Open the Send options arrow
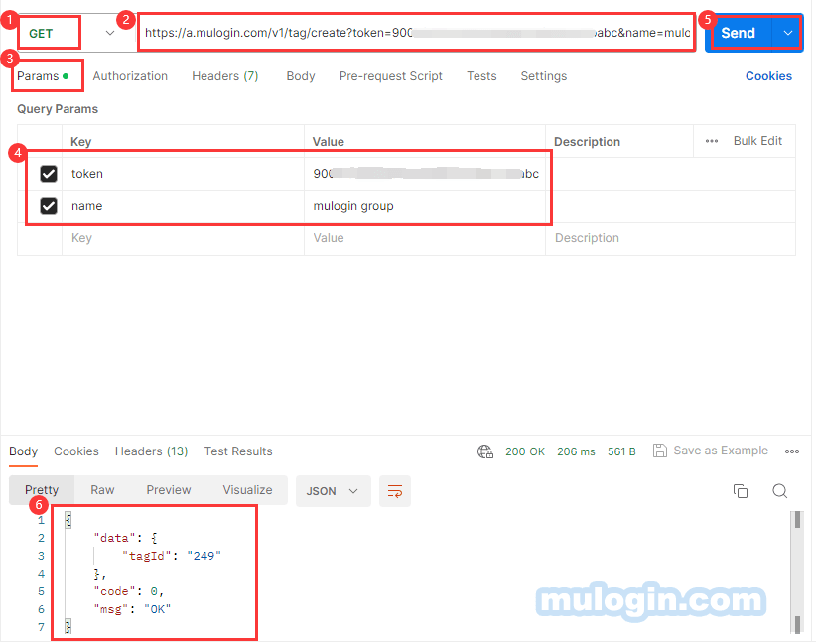Image resolution: width=816 pixels, height=644 pixels. (788, 33)
